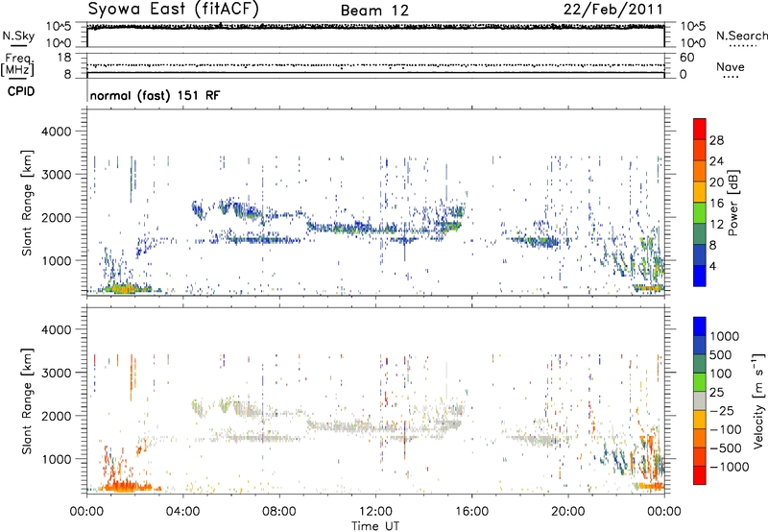The width and height of the screenshot is (768, 532).
Task: Click the 'CPID' label
Action: (21, 91)
